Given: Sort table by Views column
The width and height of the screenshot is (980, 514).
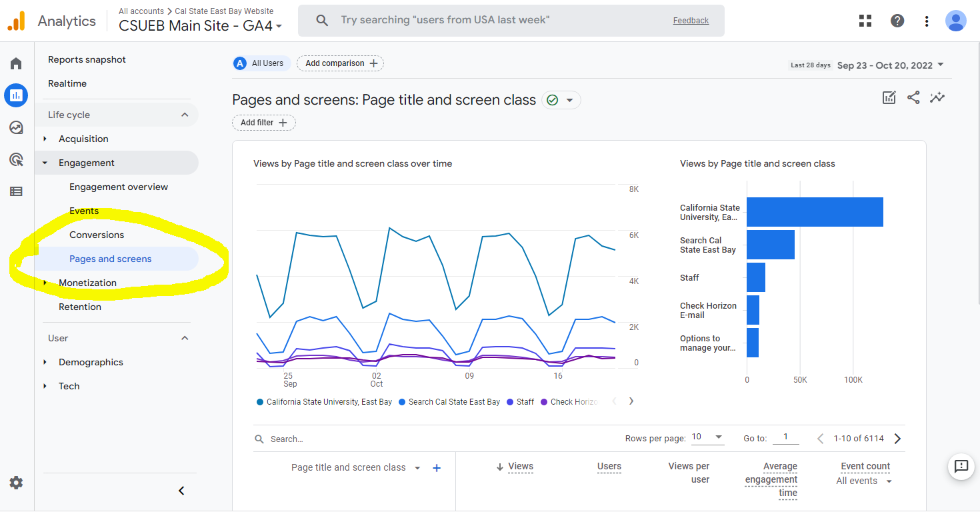Looking at the screenshot, I should (x=521, y=467).
